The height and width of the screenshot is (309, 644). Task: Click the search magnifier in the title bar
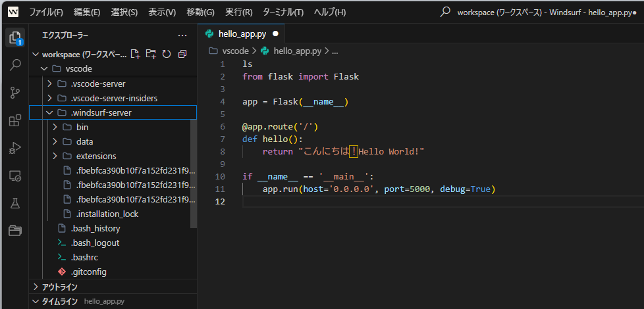pos(444,12)
